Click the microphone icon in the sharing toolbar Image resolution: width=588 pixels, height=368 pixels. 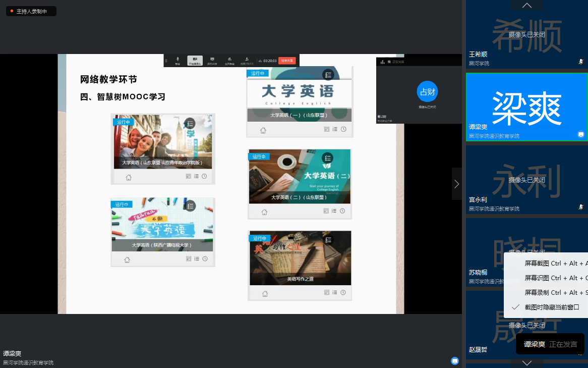(178, 60)
